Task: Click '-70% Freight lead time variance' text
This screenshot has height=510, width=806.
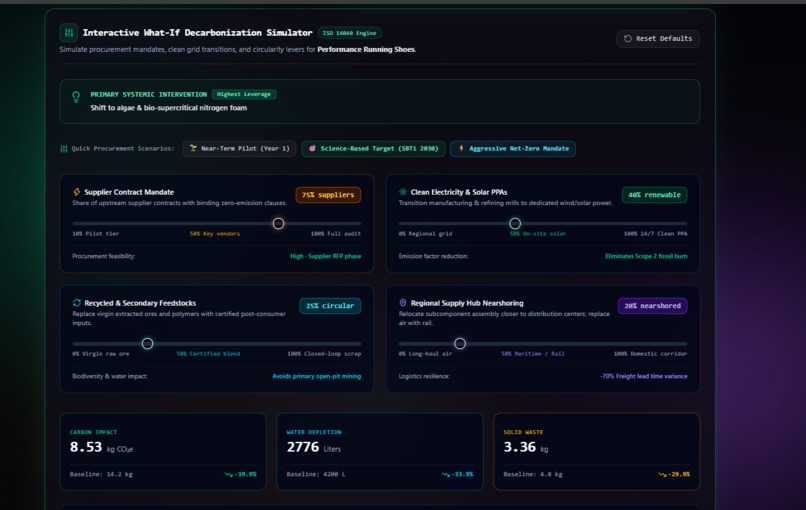Action: click(644, 376)
